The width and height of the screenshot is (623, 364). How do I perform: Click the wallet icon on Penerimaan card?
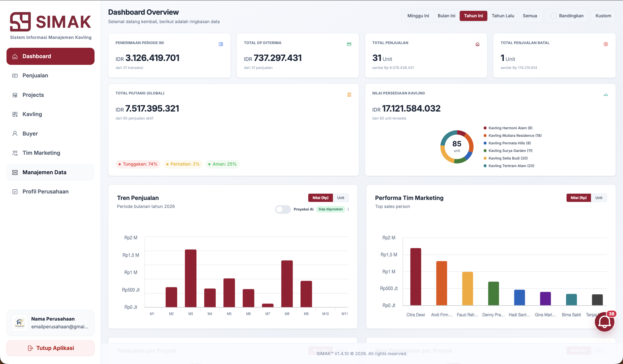click(221, 44)
